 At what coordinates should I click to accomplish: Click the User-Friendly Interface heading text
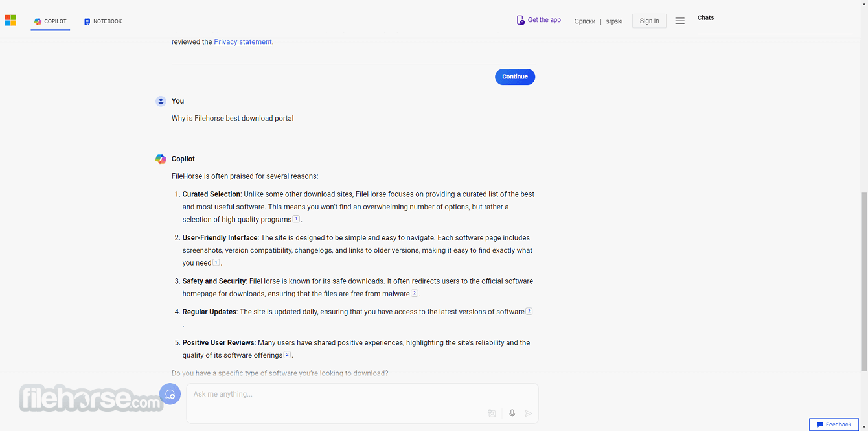tap(220, 238)
